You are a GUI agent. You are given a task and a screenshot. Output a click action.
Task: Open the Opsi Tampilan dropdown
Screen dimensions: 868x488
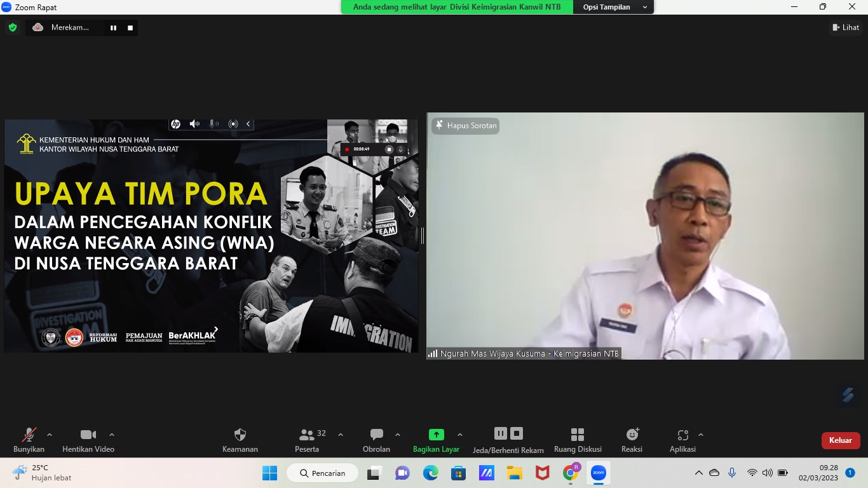(614, 7)
